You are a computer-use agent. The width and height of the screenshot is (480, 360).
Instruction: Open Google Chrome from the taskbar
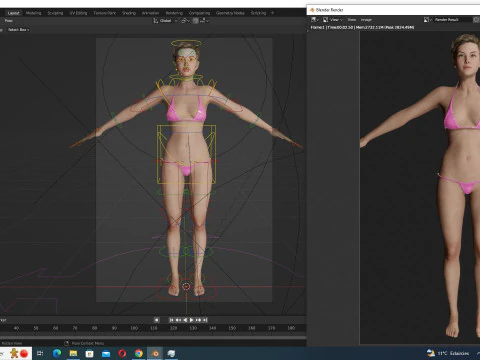139,353
